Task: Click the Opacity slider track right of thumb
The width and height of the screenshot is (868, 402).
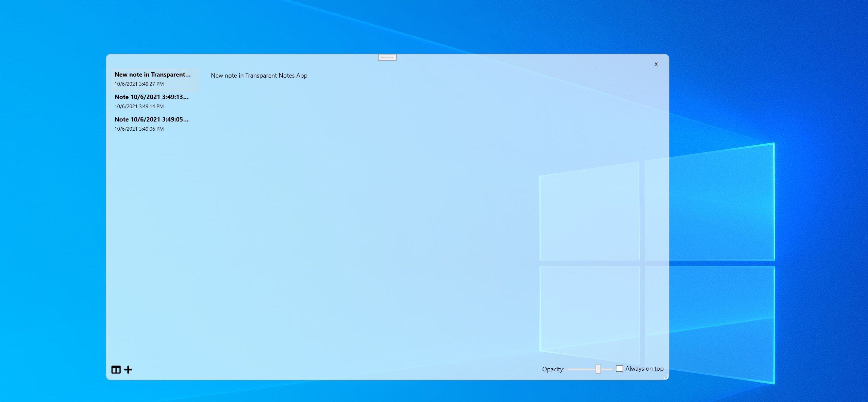Action: coord(607,369)
